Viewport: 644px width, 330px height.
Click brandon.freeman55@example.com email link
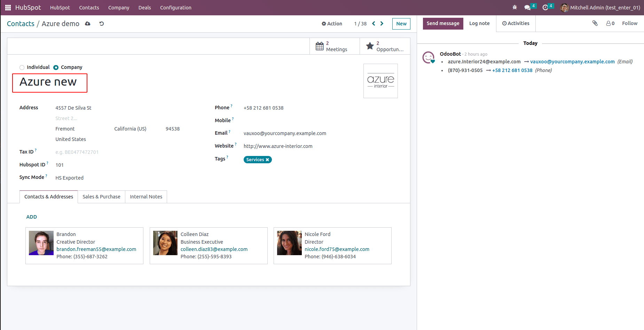(96, 249)
